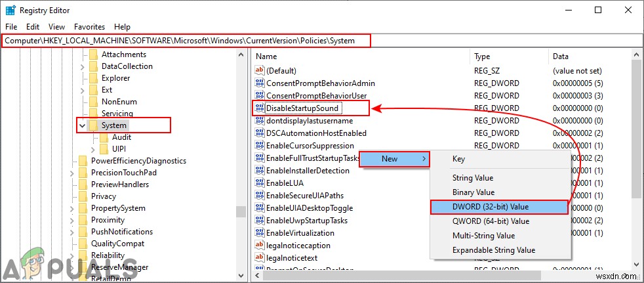Collapse the System key in the tree

coord(82,125)
